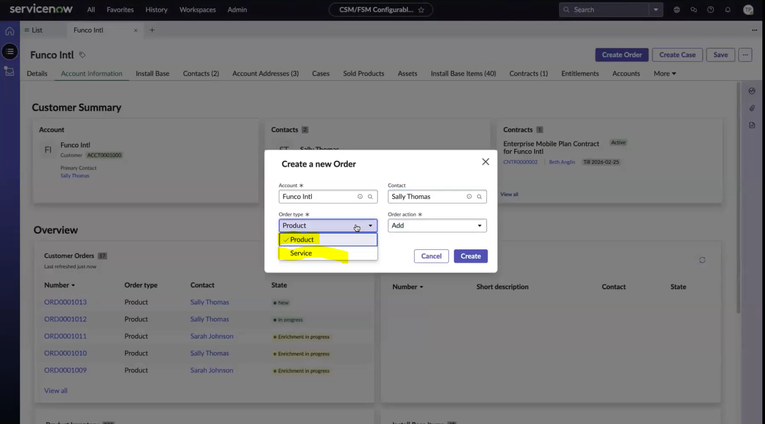Image resolution: width=765 pixels, height=424 pixels.
Task: Click the ellipsis icon at tab bar right
Action: coord(754,30)
